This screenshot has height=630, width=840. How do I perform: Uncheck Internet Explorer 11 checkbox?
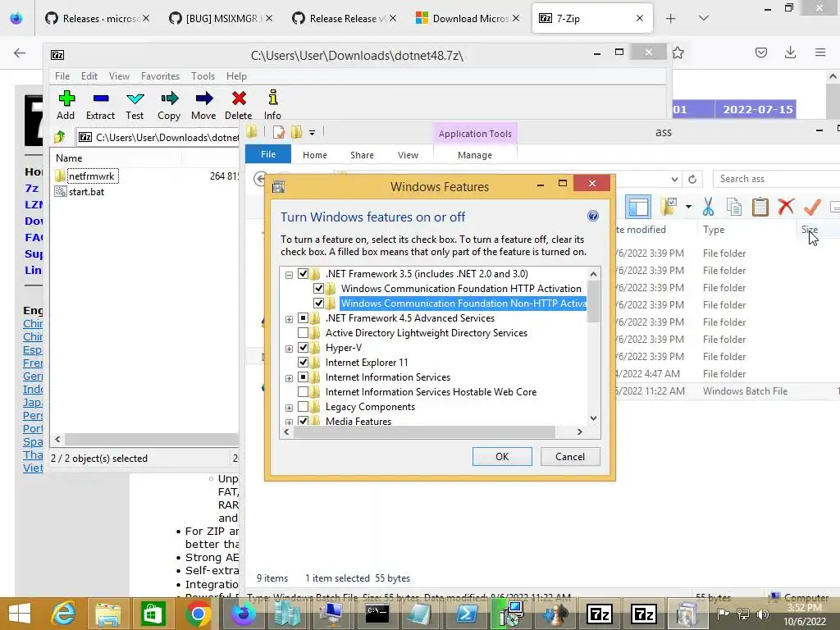click(304, 362)
